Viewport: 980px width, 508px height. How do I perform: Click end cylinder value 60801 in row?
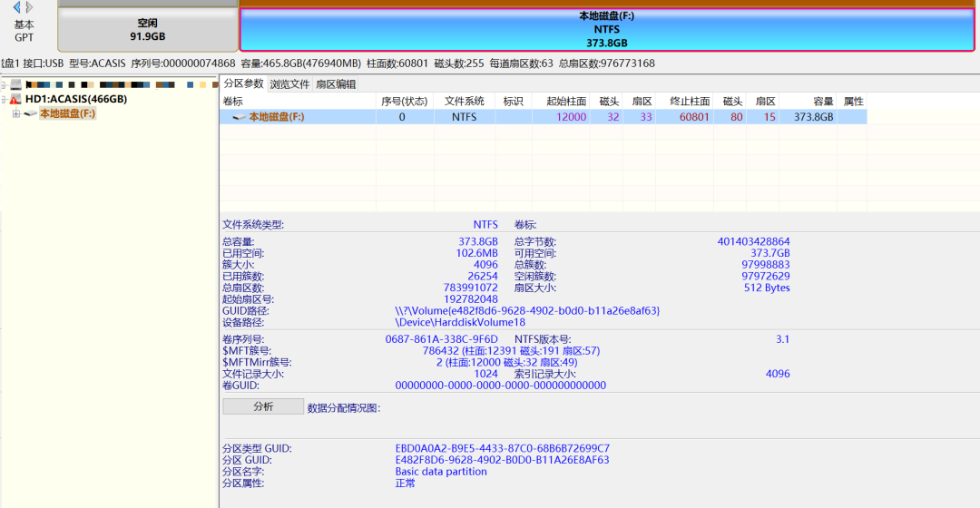(694, 117)
